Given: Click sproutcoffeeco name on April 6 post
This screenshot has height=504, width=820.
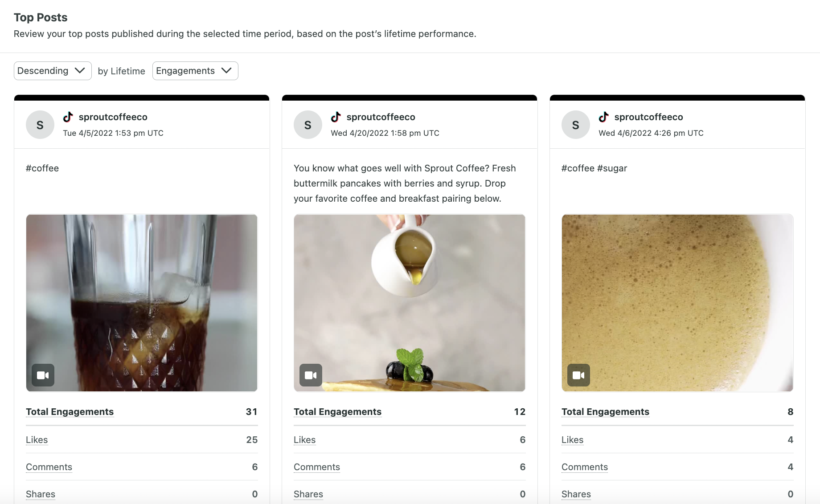Looking at the screenshot, I should (x=648, y=117).
